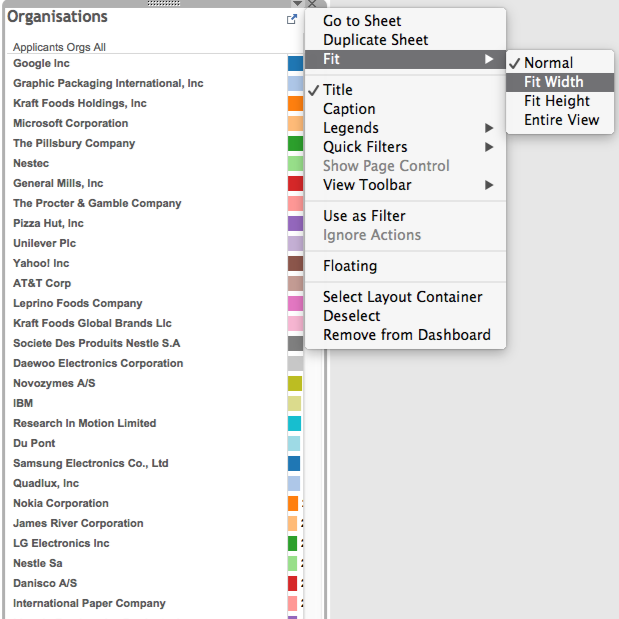619x619 pixels.
Task: Select Nestec row
Action: [31, 163]
